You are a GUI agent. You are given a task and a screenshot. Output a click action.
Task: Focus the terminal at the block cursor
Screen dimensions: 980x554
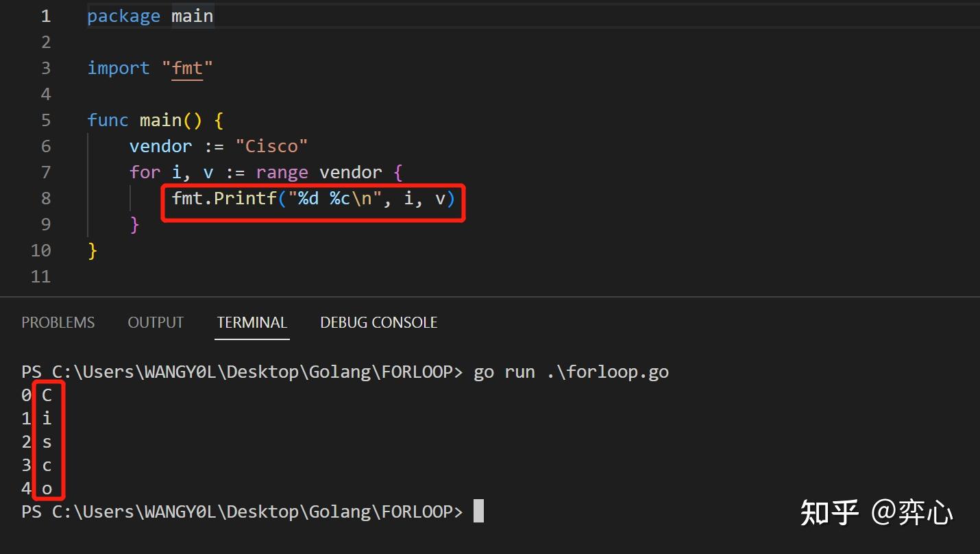tap(478, 511)
